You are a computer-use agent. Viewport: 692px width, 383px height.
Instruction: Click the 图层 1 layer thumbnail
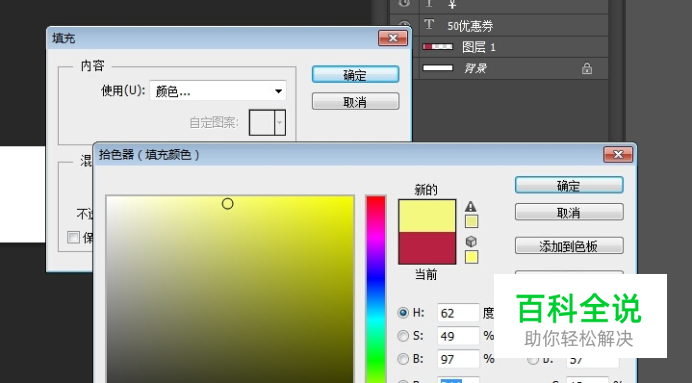(437, 46)
